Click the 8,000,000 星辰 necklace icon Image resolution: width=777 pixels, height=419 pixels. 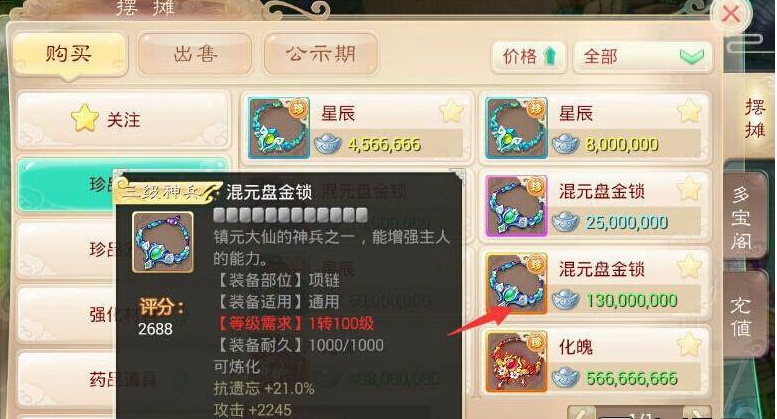(516, 128)
